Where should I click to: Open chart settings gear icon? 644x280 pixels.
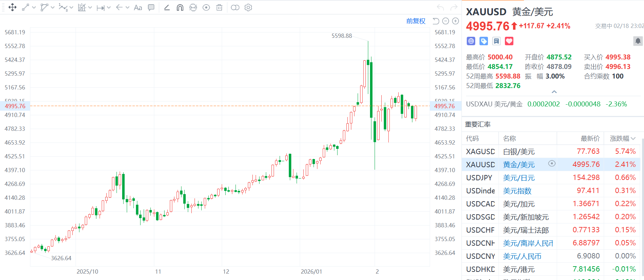(248, 7)
